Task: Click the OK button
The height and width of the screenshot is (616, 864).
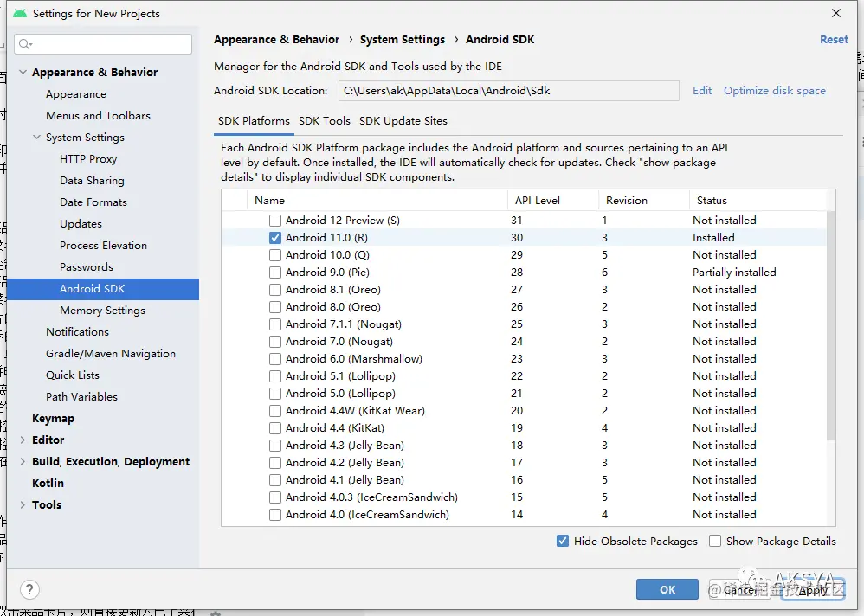Action: pyautogui.click(x=667, y=589)
